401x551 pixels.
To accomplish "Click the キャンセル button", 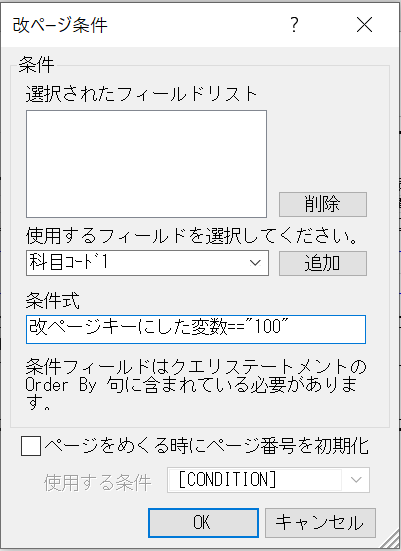I will click(x=320, y=523).
